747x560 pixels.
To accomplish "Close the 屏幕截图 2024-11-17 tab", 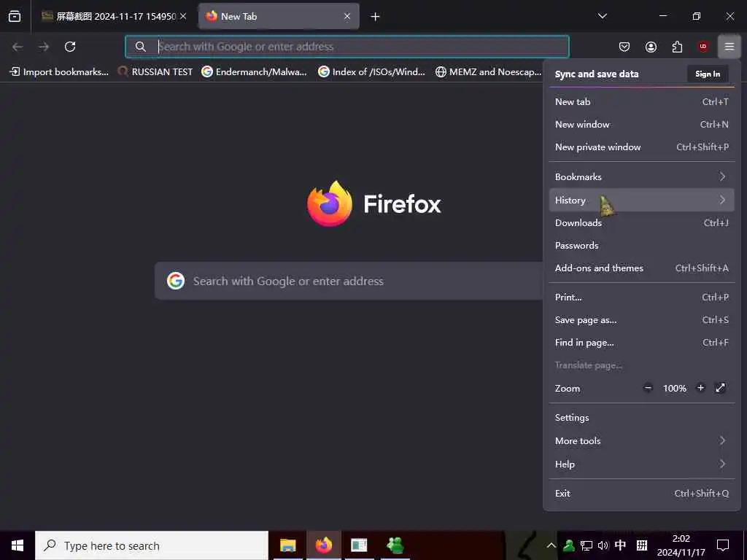I will click(x=183, y=16).
